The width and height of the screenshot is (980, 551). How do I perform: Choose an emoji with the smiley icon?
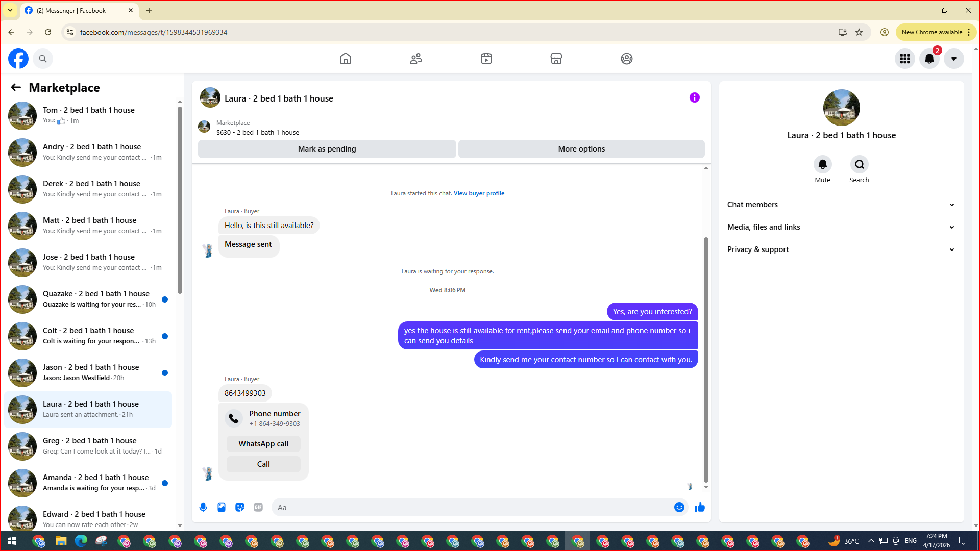point(679,507)
